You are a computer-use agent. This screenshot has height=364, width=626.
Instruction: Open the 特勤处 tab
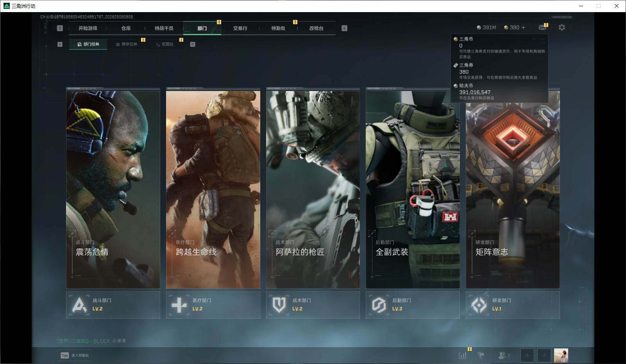[x=278, y=28]
